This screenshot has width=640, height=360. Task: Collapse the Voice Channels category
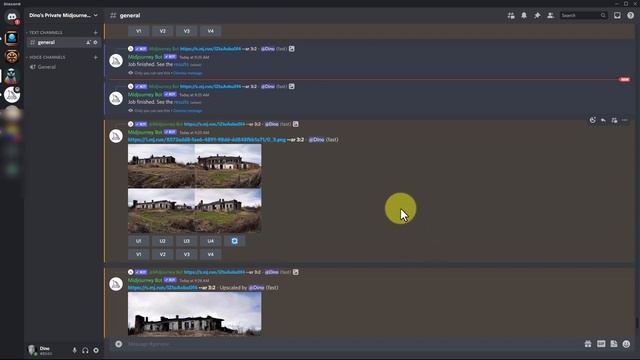point(46,58)
